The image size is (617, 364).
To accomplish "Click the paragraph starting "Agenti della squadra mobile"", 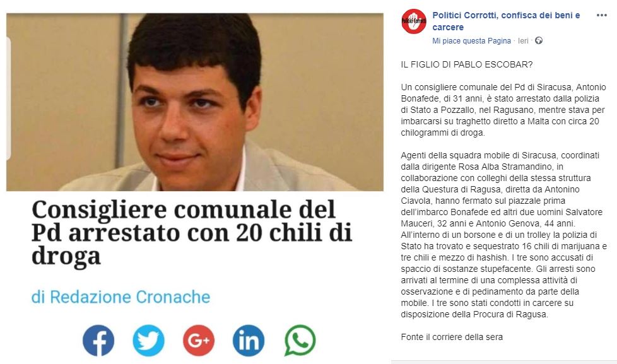I will pos(503,235).
